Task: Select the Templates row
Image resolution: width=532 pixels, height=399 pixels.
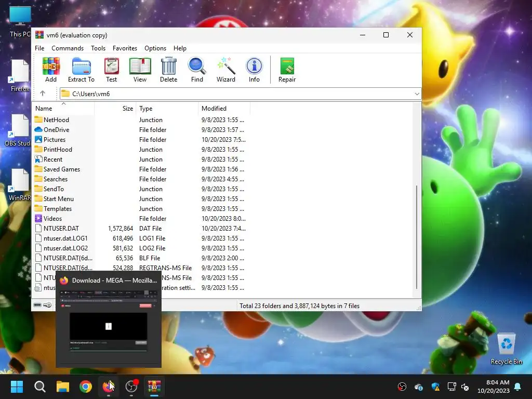Action: pos(140,208)
